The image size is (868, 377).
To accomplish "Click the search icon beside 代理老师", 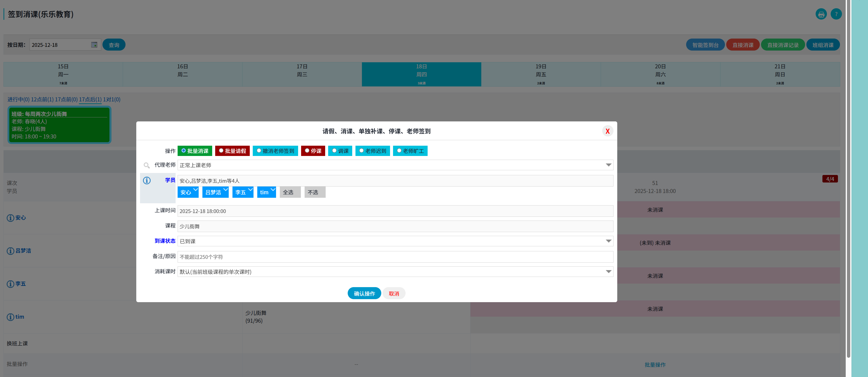I will click(x=147, y=165).
